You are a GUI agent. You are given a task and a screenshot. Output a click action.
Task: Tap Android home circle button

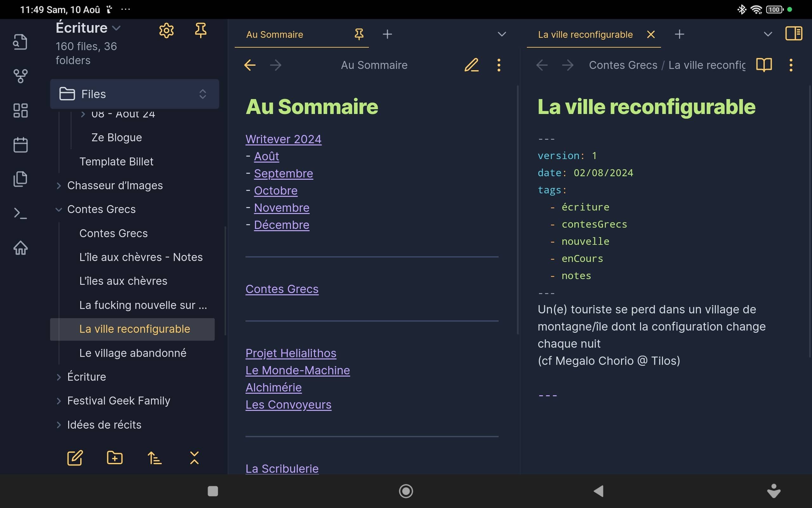point(406,491)
